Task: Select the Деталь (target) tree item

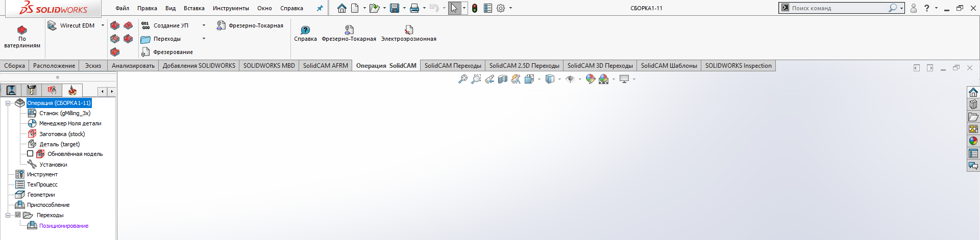Action: pyautogui.click(x=59, y=144)
